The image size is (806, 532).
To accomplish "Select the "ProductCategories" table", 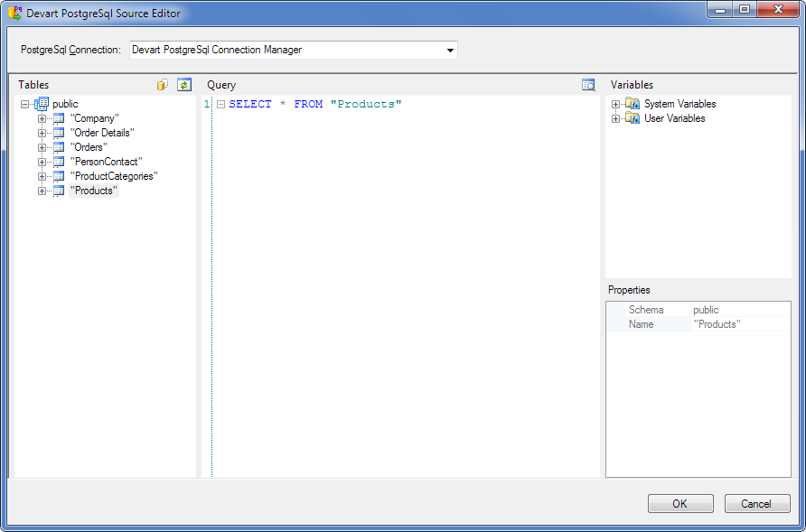I will [113, 176].
